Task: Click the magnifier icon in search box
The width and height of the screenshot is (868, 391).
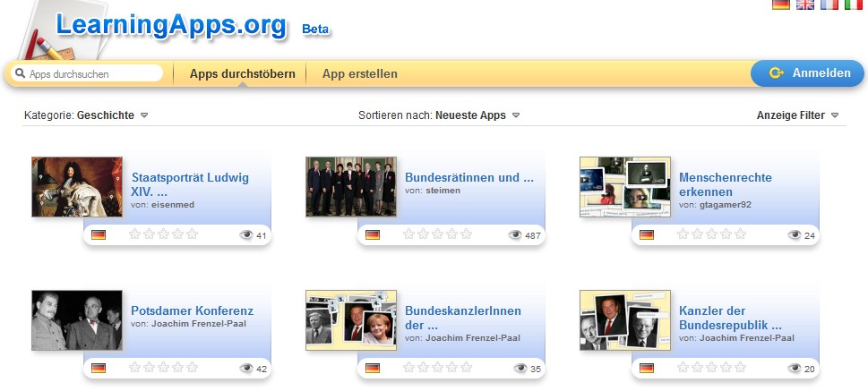Action: tap(21, 73)
